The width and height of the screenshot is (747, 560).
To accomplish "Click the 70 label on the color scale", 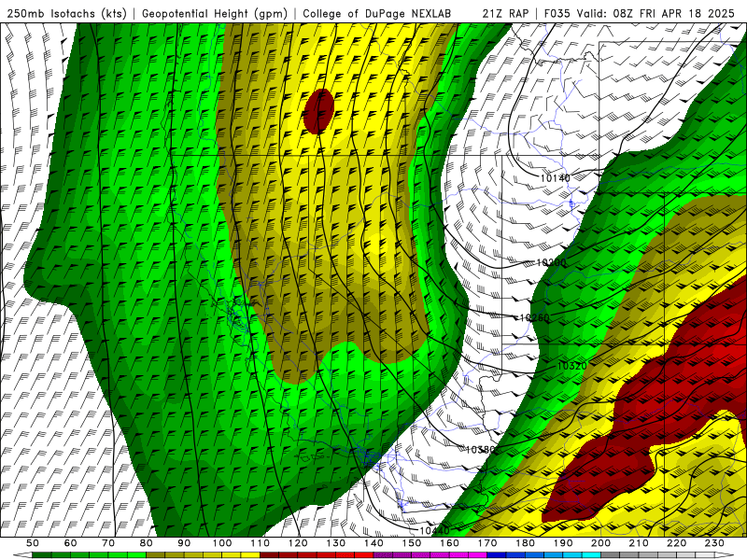I will [x=108, y=543].
